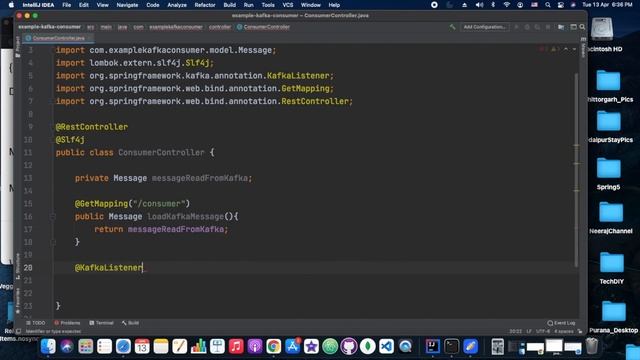This screenshot has width=640, height=360.
Task: Open the Build tool window
Action: click(130, 323)
